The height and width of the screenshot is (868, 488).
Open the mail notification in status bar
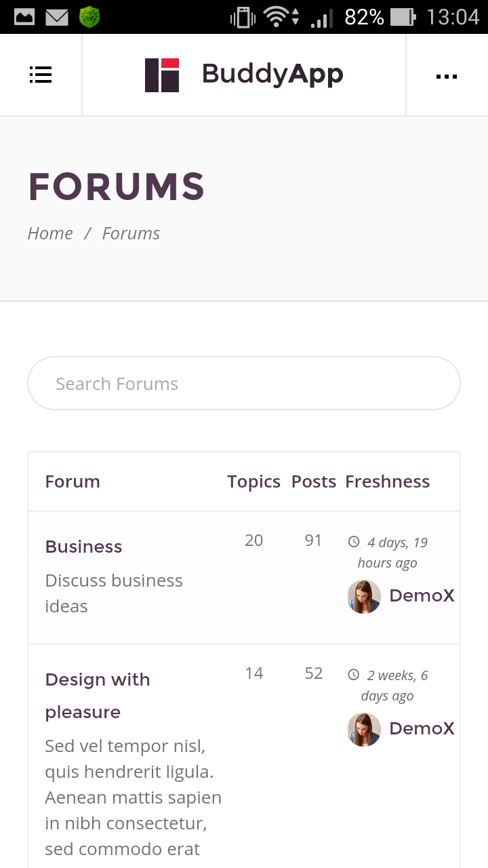click(57, 17)
